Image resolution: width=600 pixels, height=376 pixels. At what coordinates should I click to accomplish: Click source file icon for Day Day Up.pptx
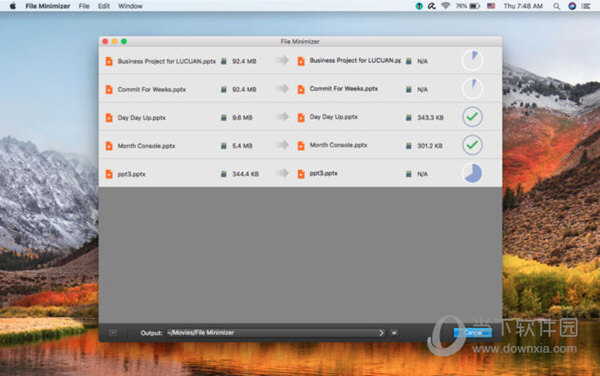pos(109,118)
